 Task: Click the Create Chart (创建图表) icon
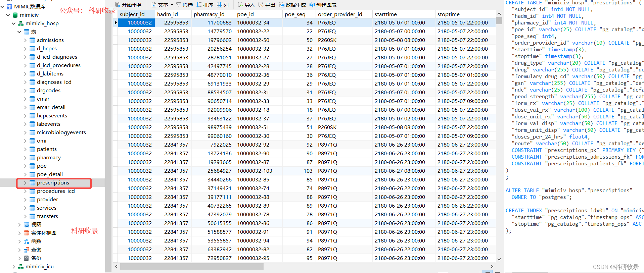312,5
